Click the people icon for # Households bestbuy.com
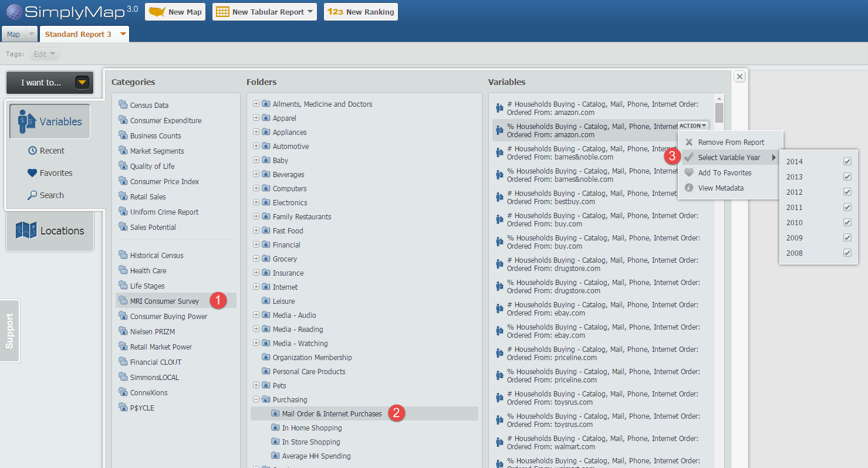Screen dimensions: 868x468 (499, 197)
